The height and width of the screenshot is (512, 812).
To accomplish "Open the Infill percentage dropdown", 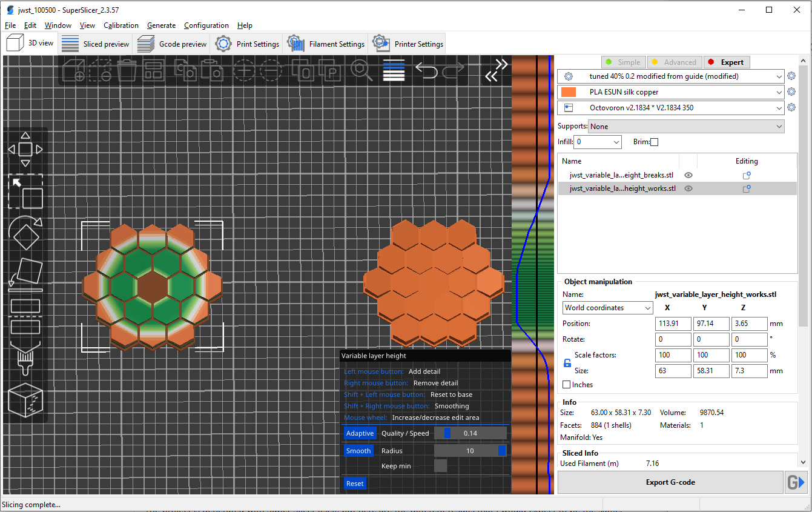I will pos(598,142).
